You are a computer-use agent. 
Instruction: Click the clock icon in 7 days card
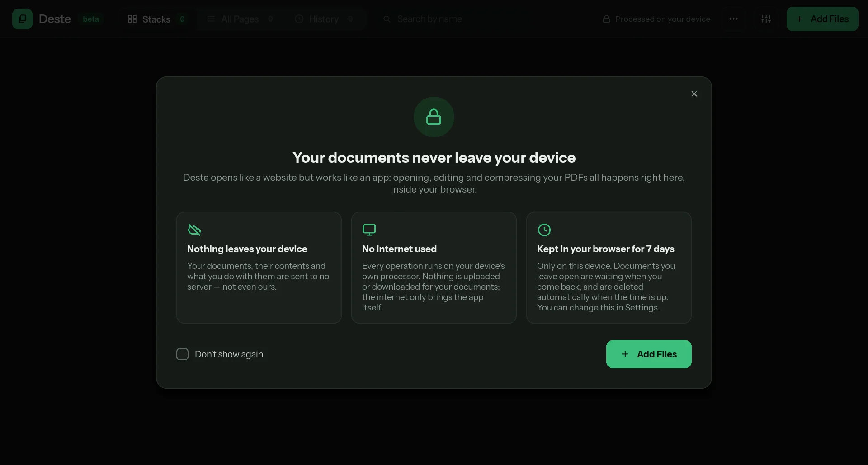click(544, 230)
